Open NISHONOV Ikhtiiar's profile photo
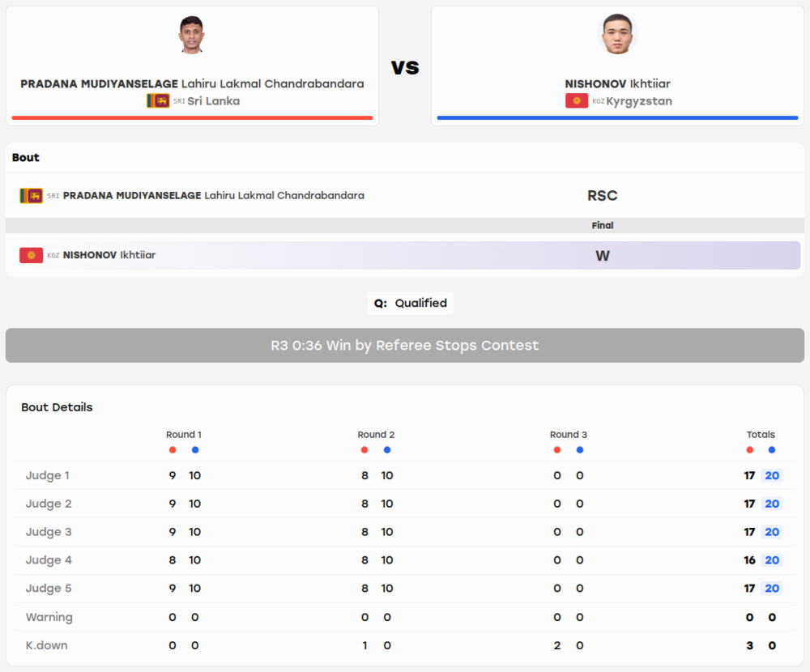810x672 pixels. tap(617, 34)
